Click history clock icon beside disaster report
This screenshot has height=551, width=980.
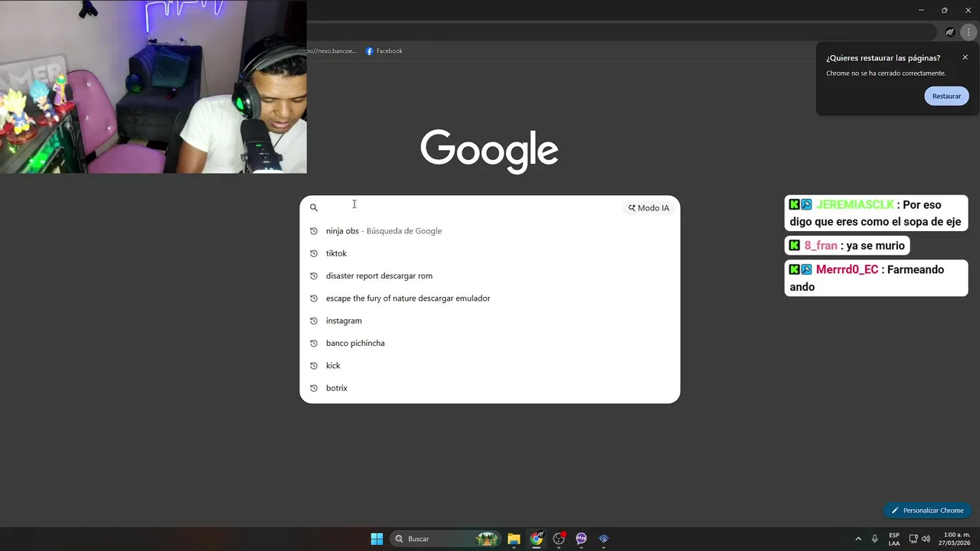tap(313, 275)
